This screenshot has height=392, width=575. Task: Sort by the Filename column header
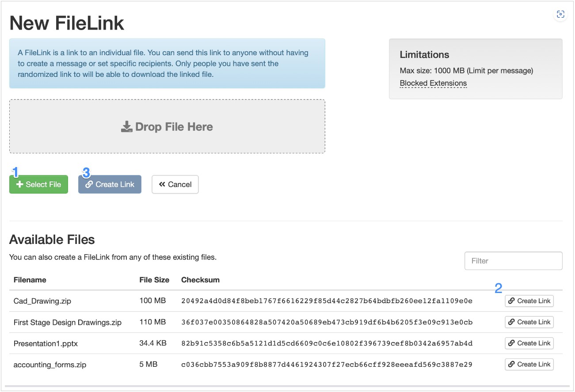coord(30,280)
